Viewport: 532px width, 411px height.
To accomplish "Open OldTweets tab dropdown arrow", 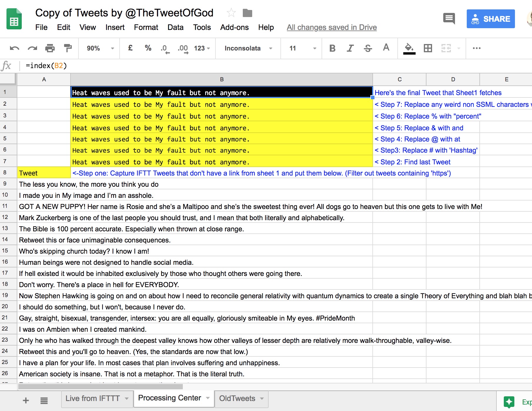I will (x=262, y=399).
